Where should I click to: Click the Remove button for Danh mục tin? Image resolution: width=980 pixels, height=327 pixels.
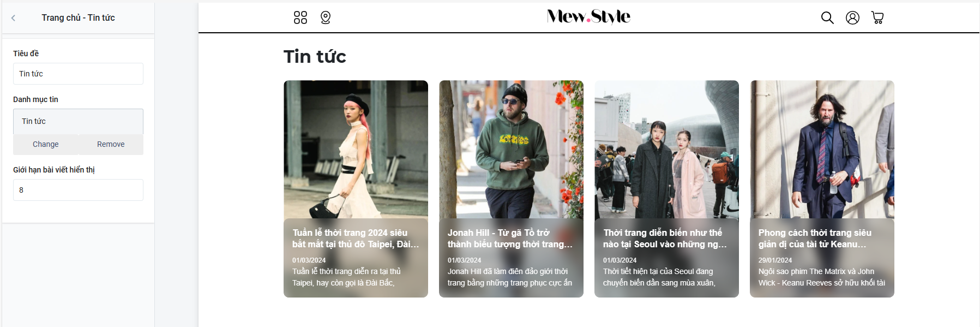[111, 144]
